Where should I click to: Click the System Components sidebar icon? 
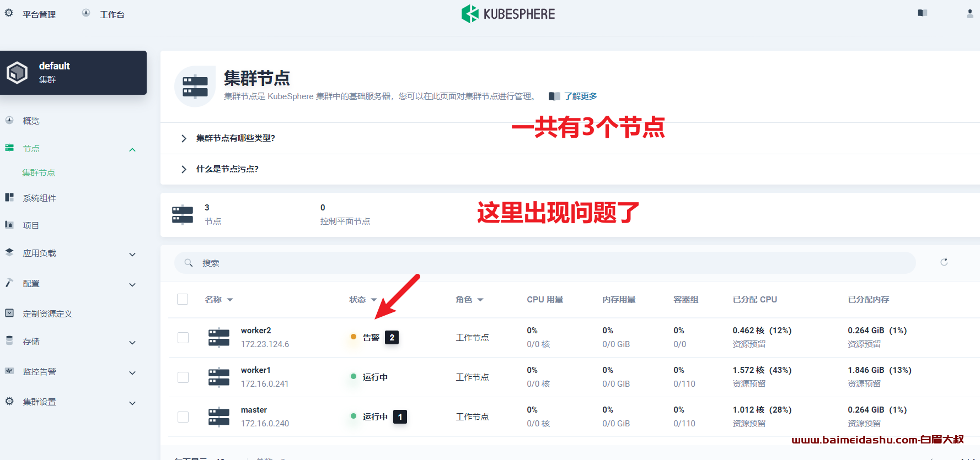coord(9,197)
